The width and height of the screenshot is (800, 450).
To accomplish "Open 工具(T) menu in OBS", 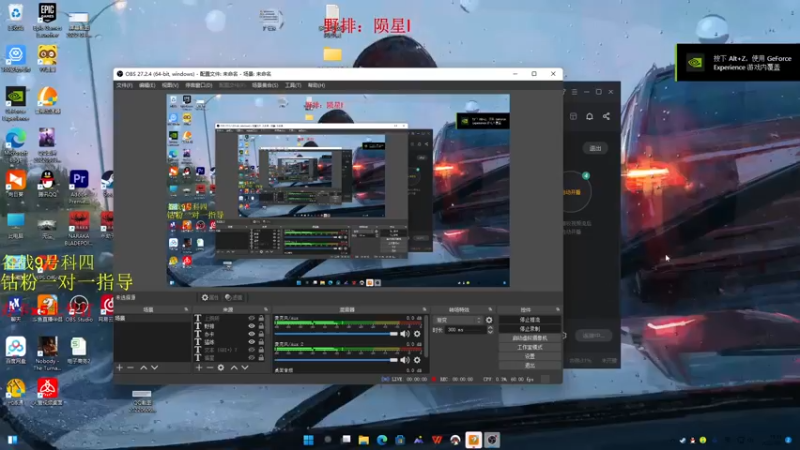I will (293, 85).
